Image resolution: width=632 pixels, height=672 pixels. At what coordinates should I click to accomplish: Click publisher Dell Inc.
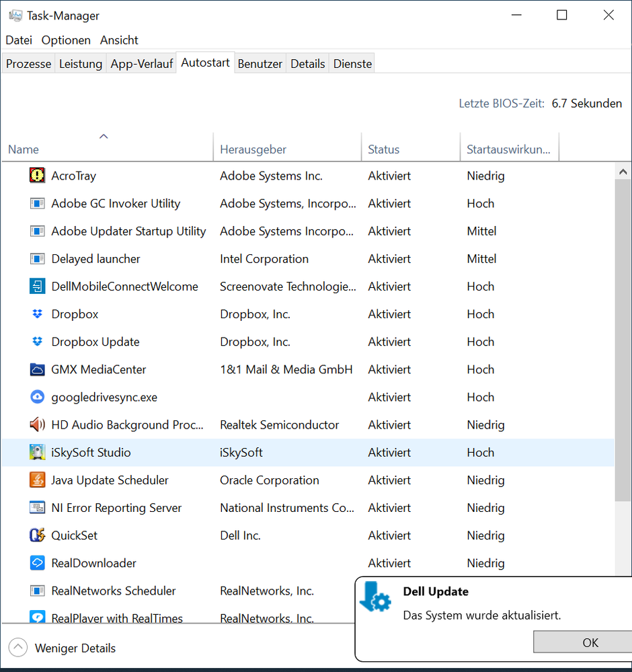[x=241, y=535]
